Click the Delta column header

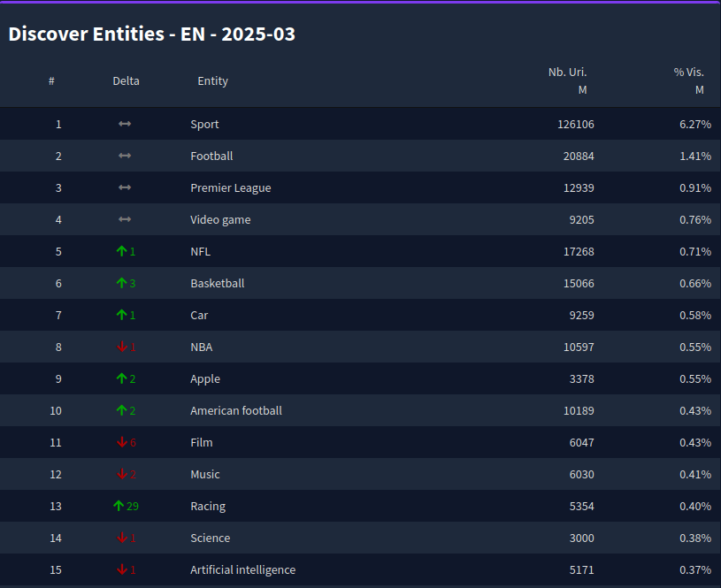tap(126, 81)
